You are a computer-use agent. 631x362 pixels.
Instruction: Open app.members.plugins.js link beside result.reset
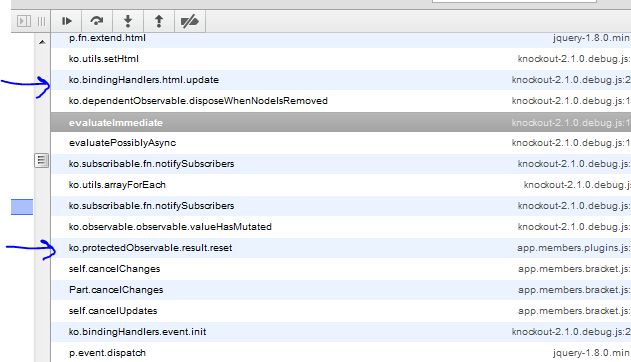574,248
